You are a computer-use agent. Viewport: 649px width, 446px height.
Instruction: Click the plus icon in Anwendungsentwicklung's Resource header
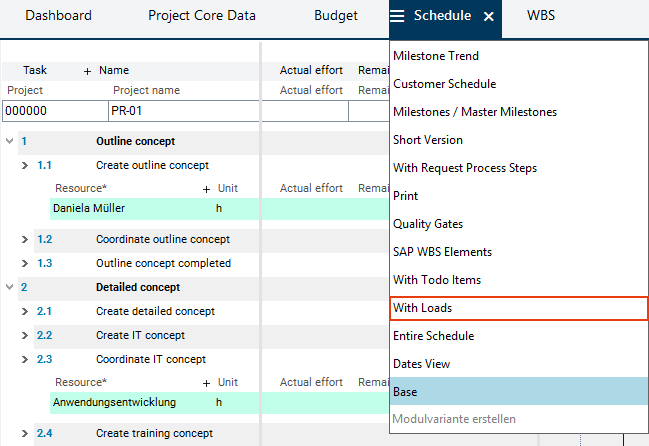point(206,382)
